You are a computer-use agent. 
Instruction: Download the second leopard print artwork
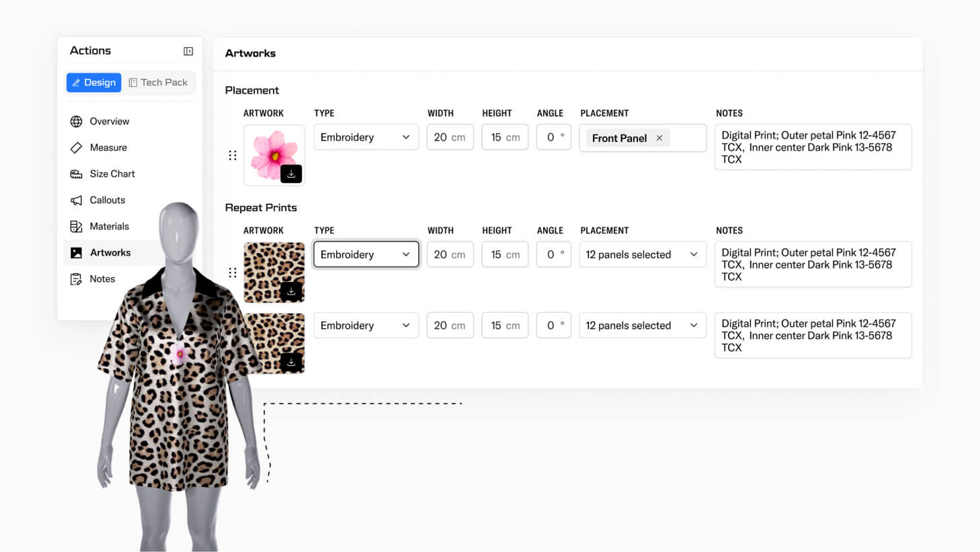coord(291,362)
